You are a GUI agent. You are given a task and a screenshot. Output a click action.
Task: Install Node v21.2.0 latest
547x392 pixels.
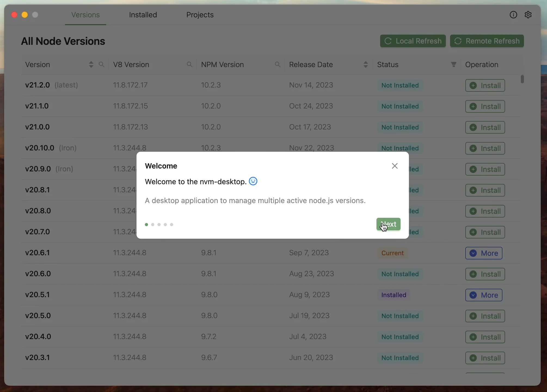click(x=485, y=85)
